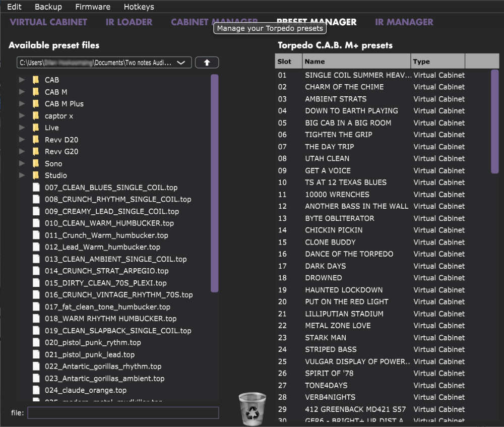Click file icon of 011_Crunch_Warm_humbucker.top
Image resolution: width=504 pixels, height=427 pixels.
(36, 235)
